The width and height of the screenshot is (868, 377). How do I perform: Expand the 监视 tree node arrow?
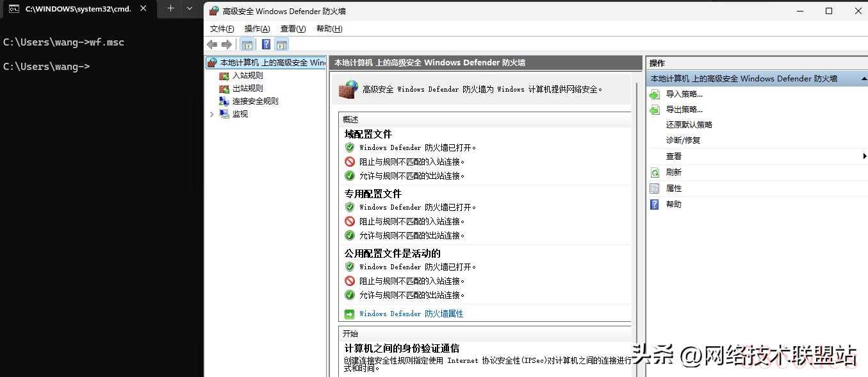(212, 114)
